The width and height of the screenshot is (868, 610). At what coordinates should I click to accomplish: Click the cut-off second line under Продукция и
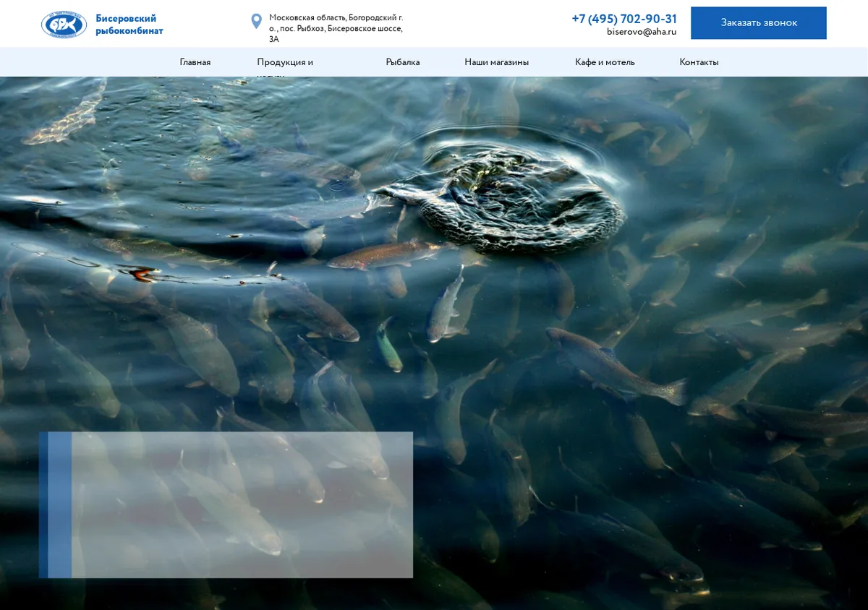click(x=271, y=74)
